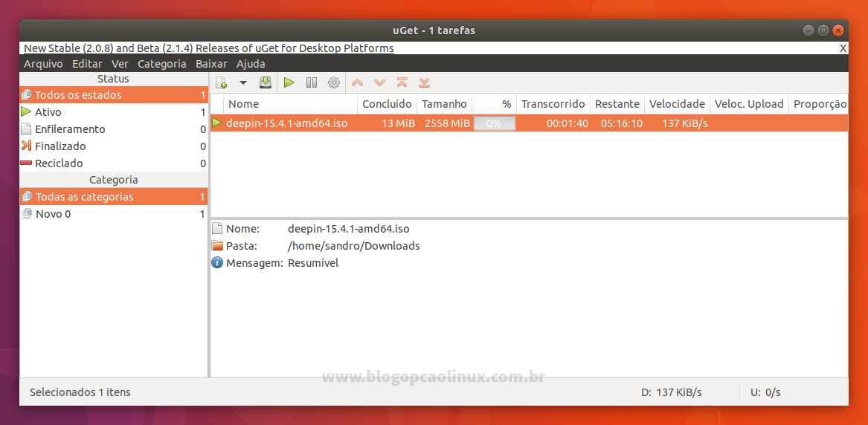Click the /home/sandro/Downloads folder path
868x425 pixels.
pos(354,246)
